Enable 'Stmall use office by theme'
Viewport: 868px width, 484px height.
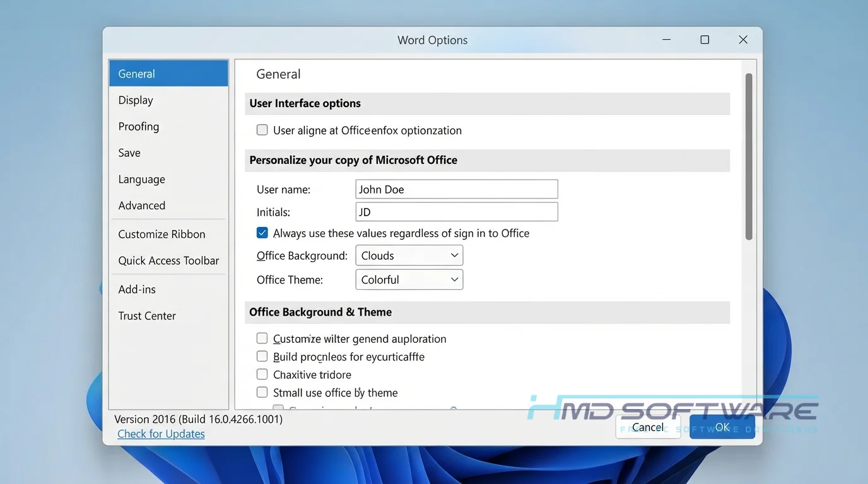coord(262,392)
